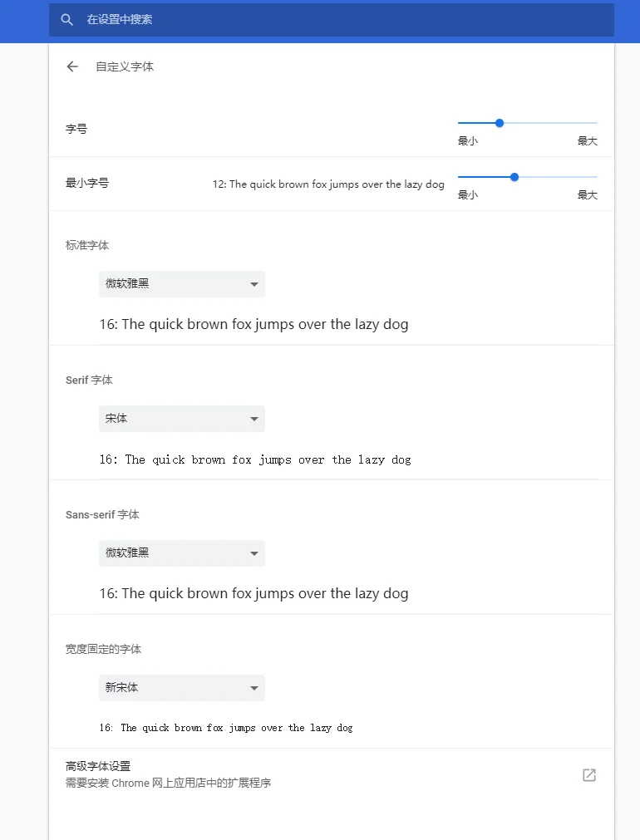Click the arrow on Sans-serif 字体 selector
Screen dimensions: 640x840
254,553
